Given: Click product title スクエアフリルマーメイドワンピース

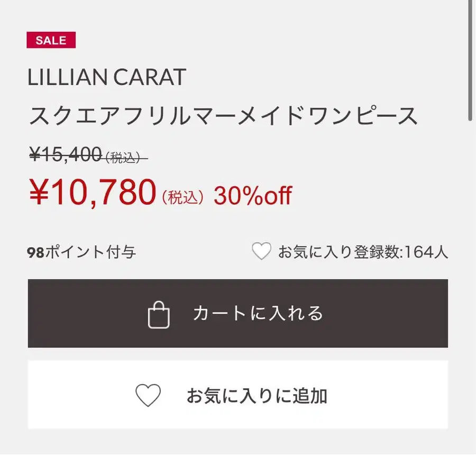Looking at the screenshot, I should [223, 116].
